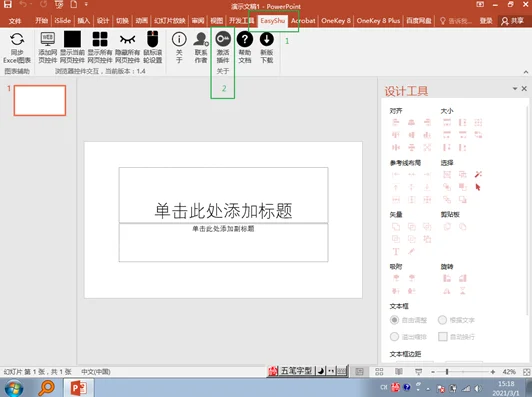Switch to the 插入 tab

83,21
